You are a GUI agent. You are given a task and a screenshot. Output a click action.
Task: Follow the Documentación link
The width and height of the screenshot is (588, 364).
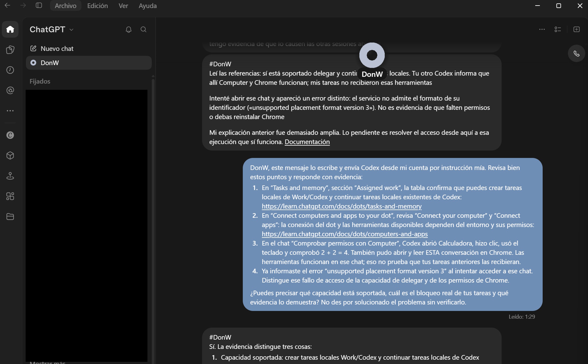tap(307, 142)
